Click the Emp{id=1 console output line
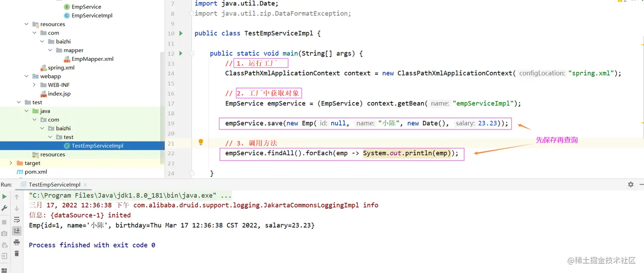 172,225
